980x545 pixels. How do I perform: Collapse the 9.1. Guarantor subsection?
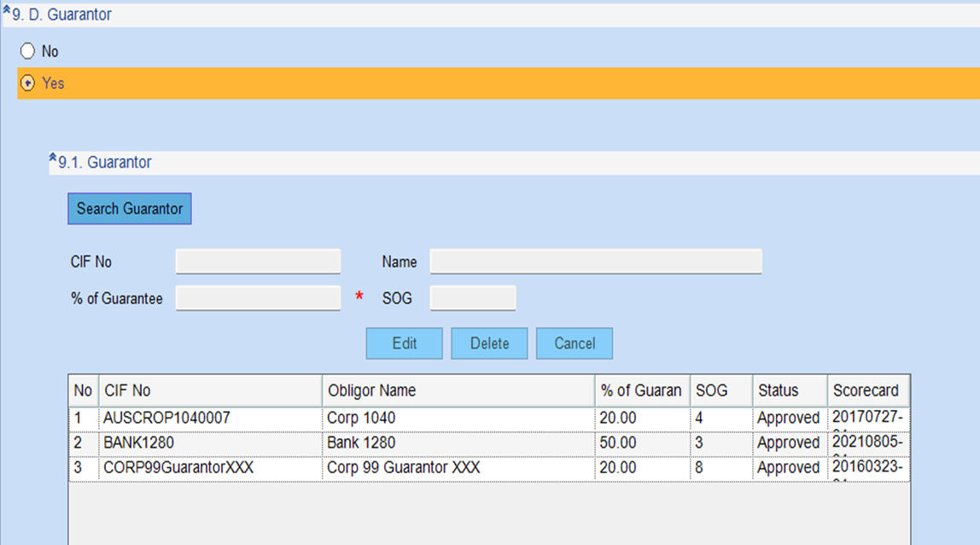pyautogui.click(x=53, y=160)
